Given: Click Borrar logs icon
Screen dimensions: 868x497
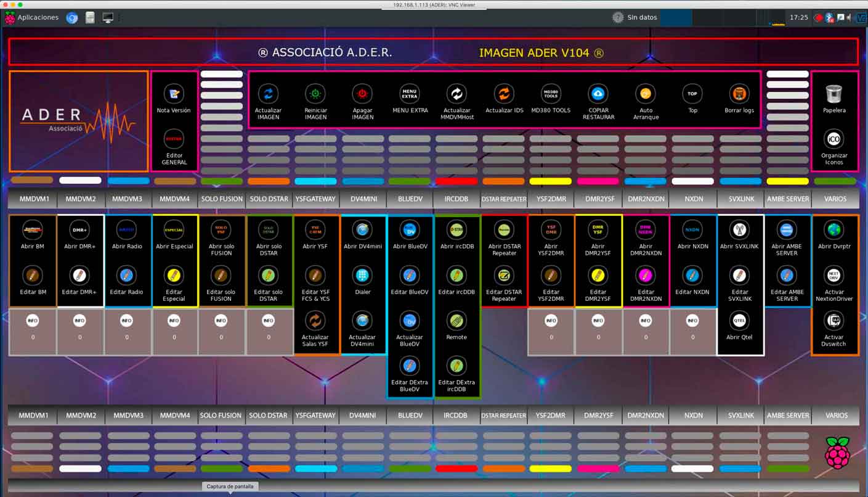Looking at the screenshot, I should (739, 94).
